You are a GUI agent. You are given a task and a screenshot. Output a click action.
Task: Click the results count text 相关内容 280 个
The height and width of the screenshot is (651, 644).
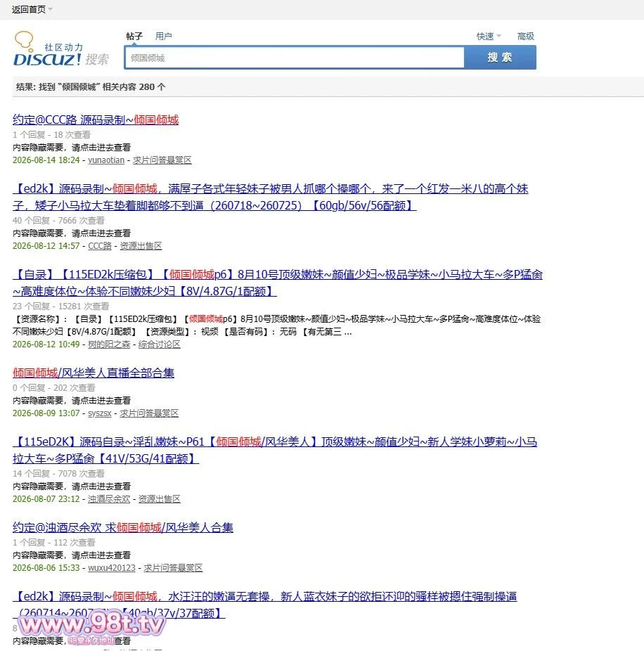point(134,86)
